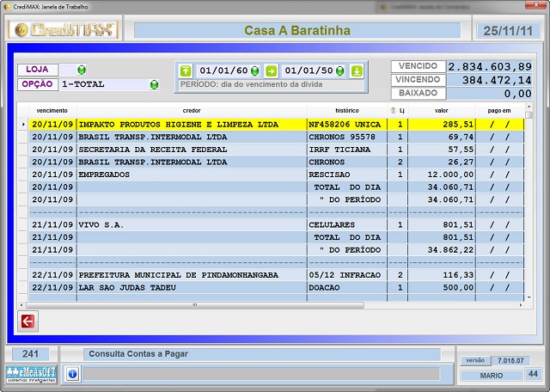Screen dimensions: 550x392
Task: Click the blue info icon
Action: [x=72, y=374]
